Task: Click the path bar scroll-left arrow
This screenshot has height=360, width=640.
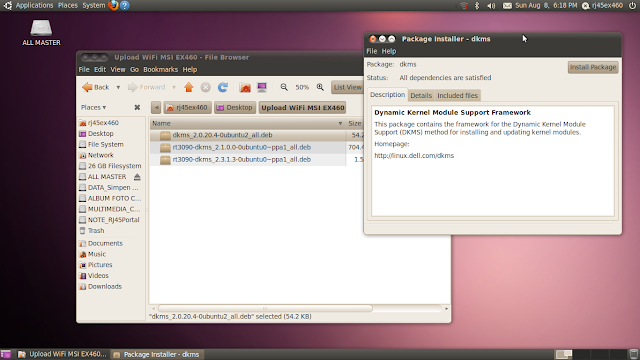Action: pos(156,108)
